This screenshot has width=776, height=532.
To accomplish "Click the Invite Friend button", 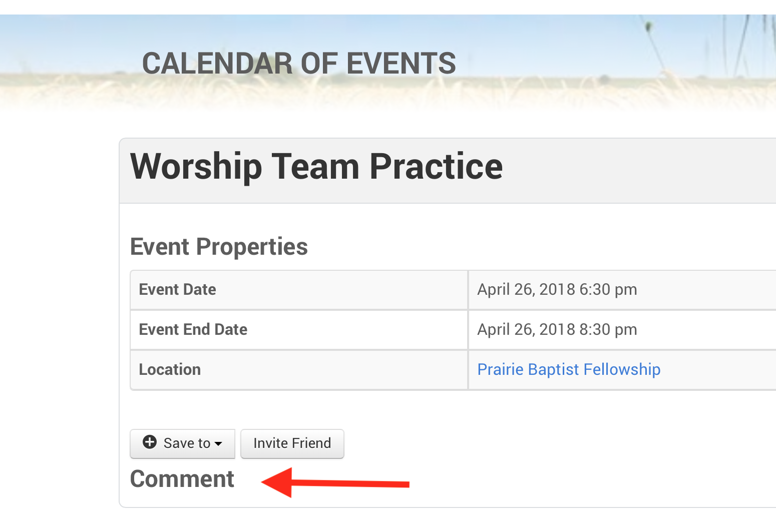I will [x=292, y=443].
